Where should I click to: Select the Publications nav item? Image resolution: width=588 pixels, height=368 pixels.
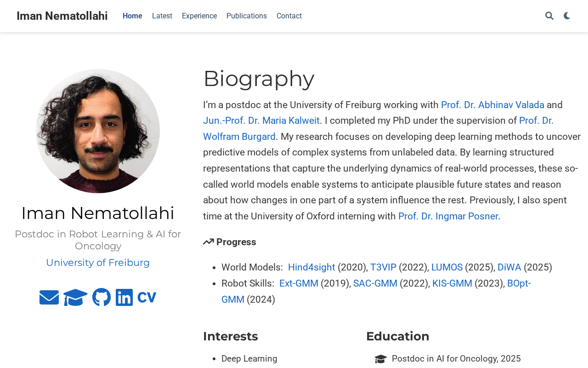[247, 16]
